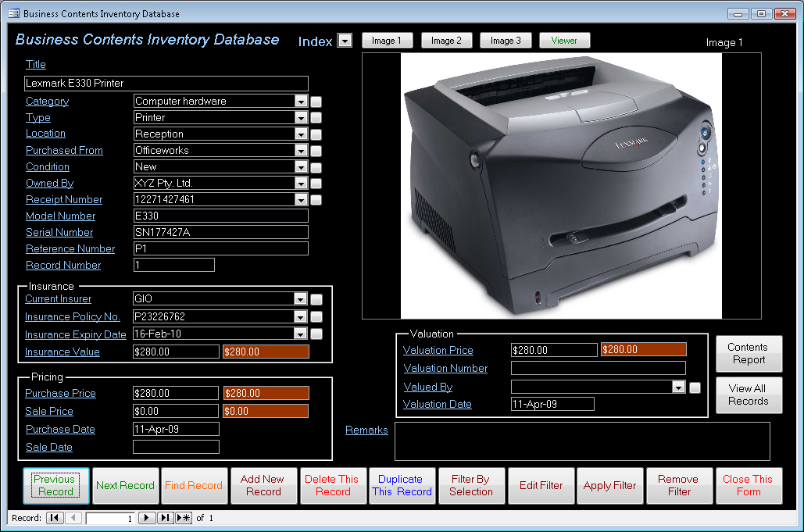Click orange Purchase Price total field
This screenshot has height=532, width=804.
[266, 393]
